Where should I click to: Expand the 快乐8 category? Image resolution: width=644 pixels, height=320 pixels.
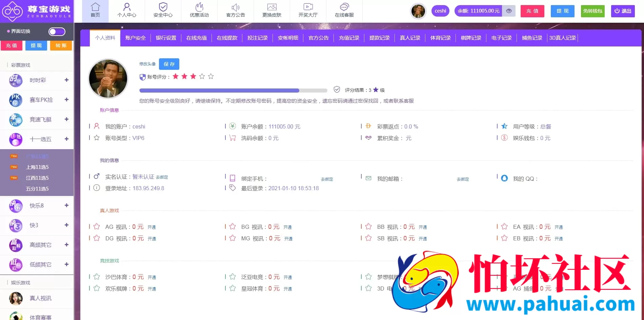(x=66, y=206)
